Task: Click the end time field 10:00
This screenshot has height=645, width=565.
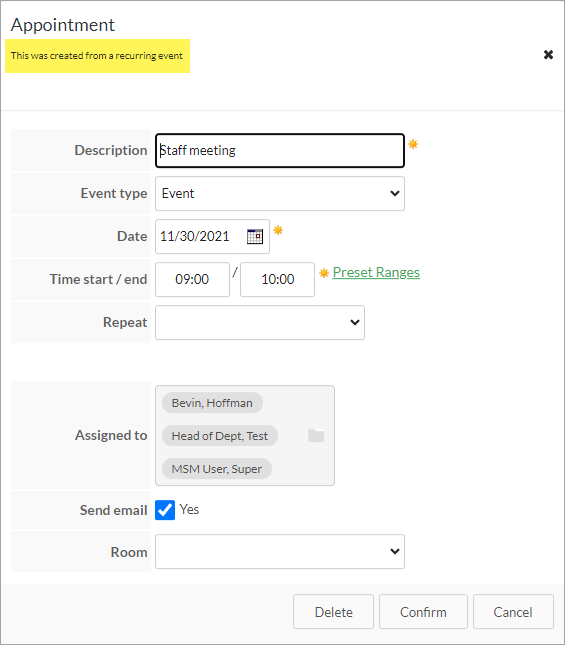Action: tap(278, 279)
